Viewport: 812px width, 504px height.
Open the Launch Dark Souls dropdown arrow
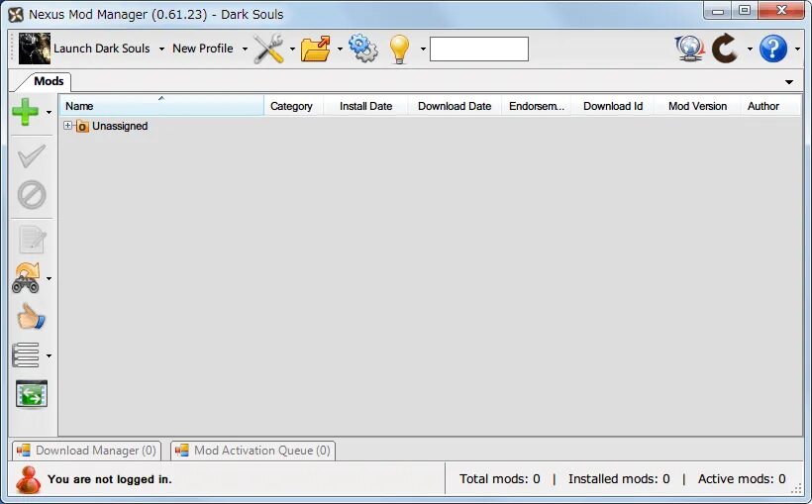click(161, 50)
